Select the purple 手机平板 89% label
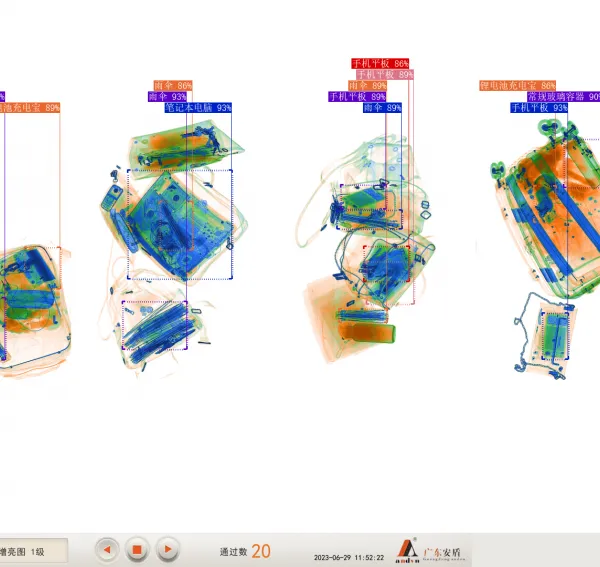600x567 pixels. pos(357,96)
